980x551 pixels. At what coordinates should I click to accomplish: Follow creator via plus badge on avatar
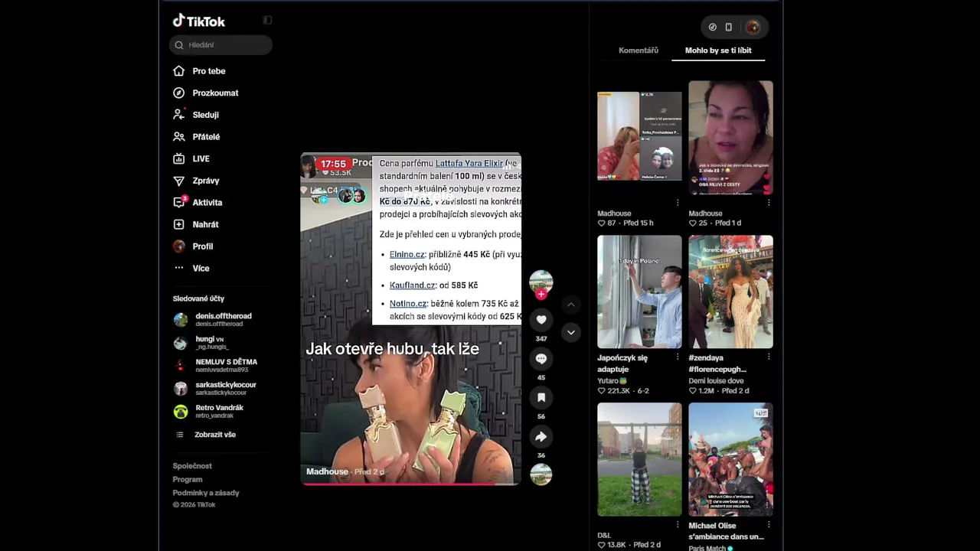[x=541, y=295]
